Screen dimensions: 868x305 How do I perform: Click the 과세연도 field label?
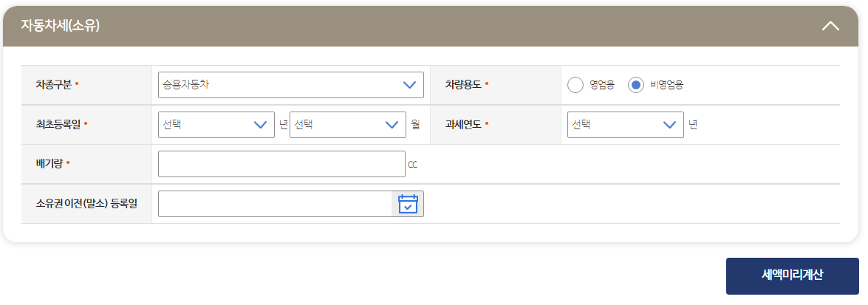[x=464, y=125]
